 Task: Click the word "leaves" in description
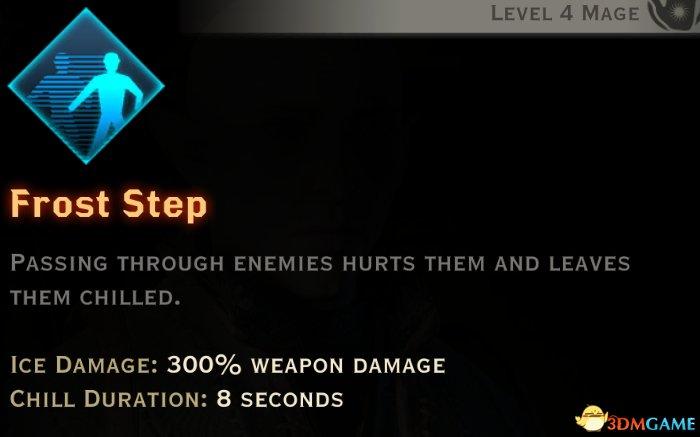pos(589,263)
